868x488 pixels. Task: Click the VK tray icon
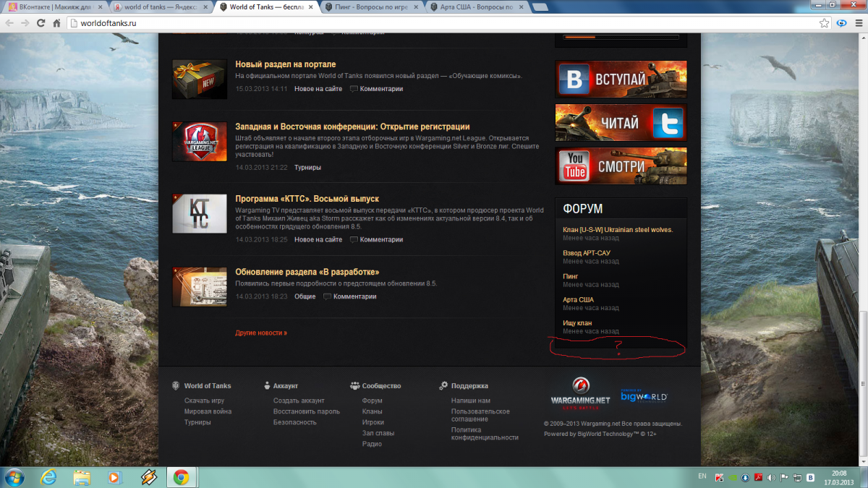(810, 477)
